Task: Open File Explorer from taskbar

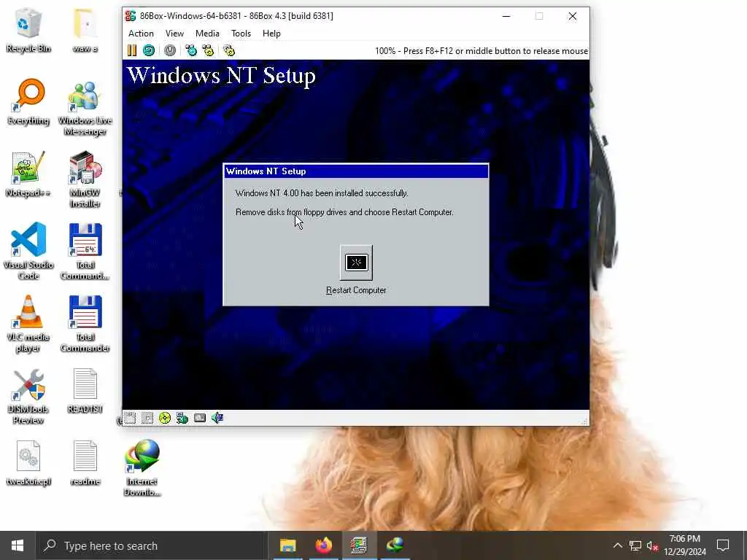Action: 287,545
